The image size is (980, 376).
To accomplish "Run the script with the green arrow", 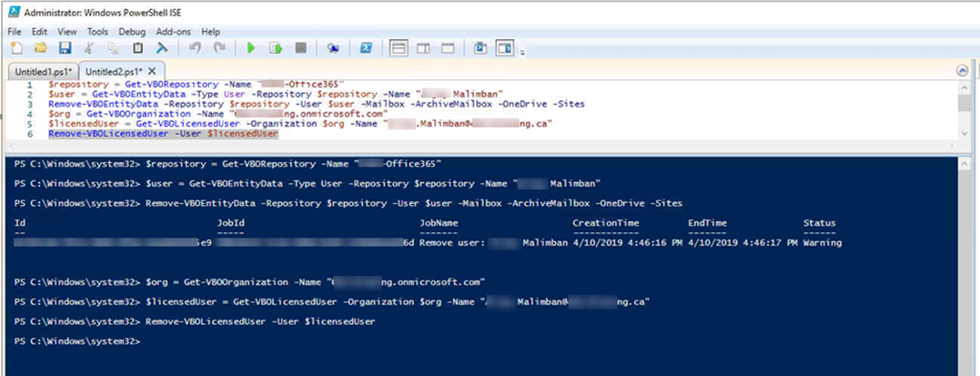I will click(251, 47).
